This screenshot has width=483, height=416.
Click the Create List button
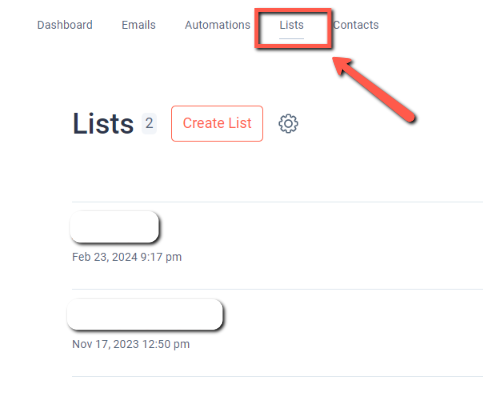[x=217, y=124]
